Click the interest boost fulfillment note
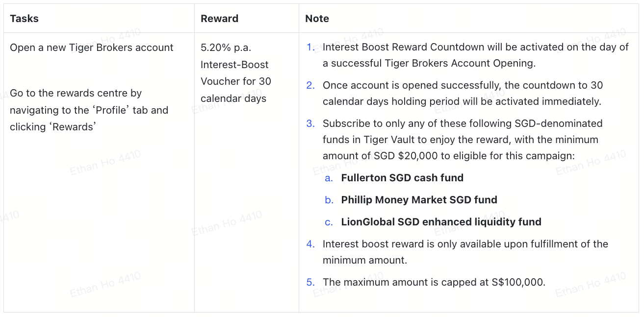This screenshot has width=644, height=317. click(x=465, y=252)
